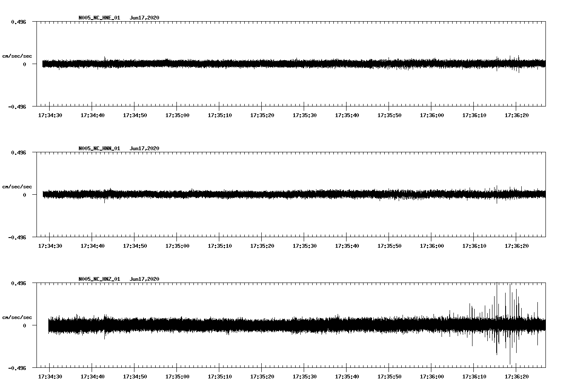Select the 17:36:00 time label under the HNN plot
Viewport: 576px width, 392px height.
[432, 246]
